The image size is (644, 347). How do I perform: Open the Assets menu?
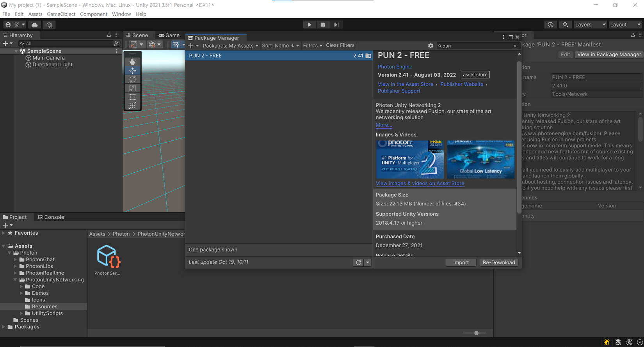pos(35,14)
